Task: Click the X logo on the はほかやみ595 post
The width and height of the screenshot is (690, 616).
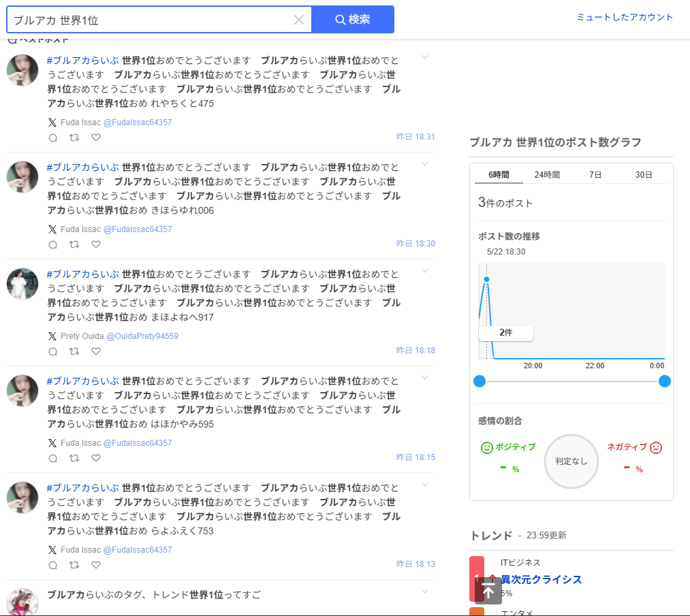Action: coord(52,442)
